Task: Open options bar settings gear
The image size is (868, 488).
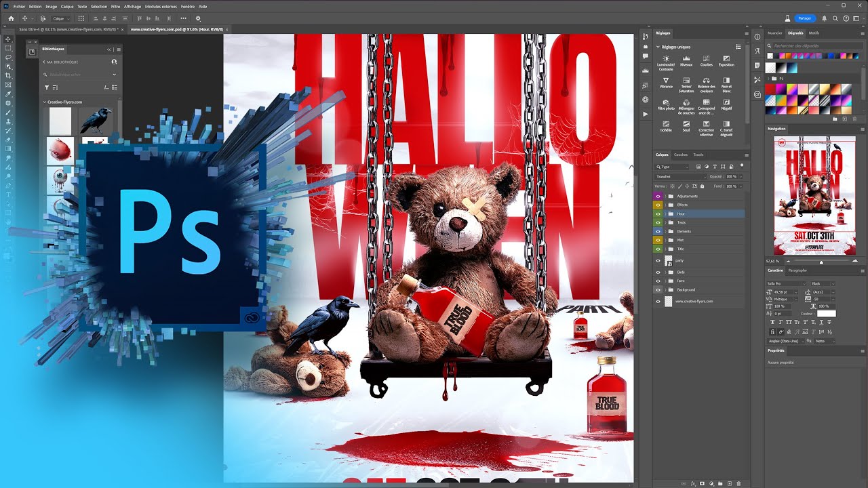Action: tap(198, 18)
